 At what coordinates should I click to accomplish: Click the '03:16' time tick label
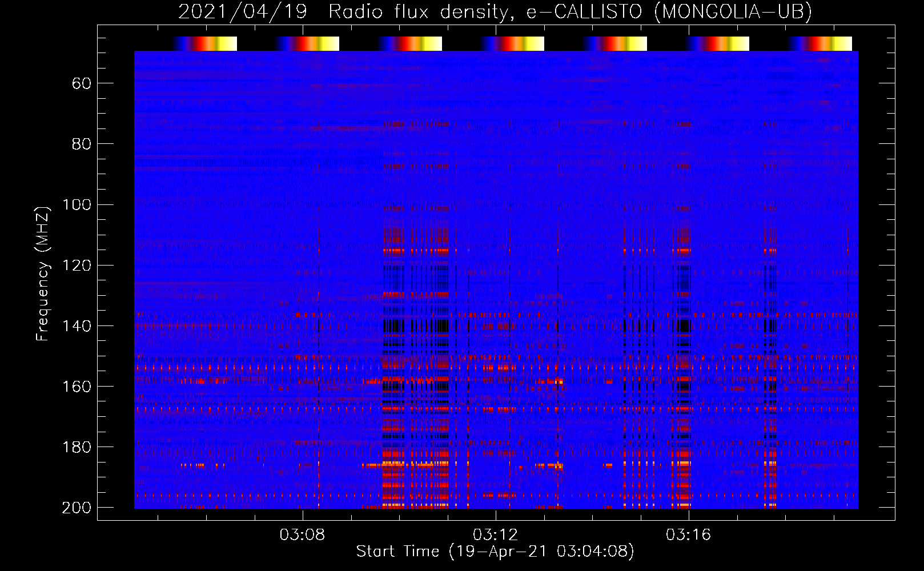689,535
